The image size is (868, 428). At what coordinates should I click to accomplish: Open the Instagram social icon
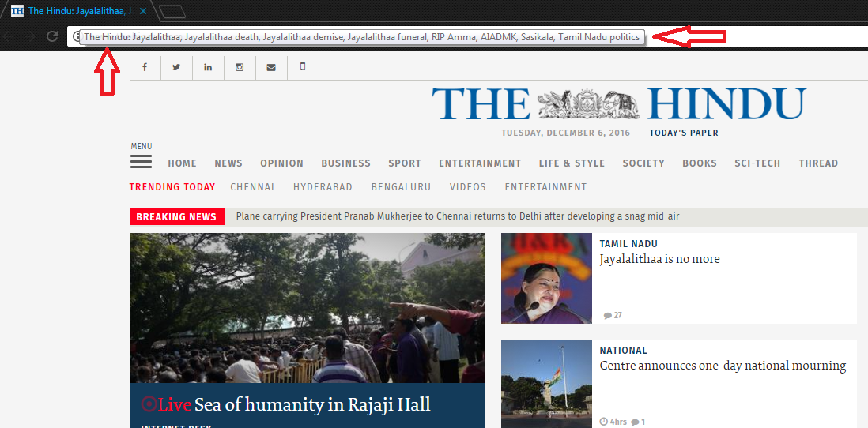pyautogui.click(x=240, y=67)
